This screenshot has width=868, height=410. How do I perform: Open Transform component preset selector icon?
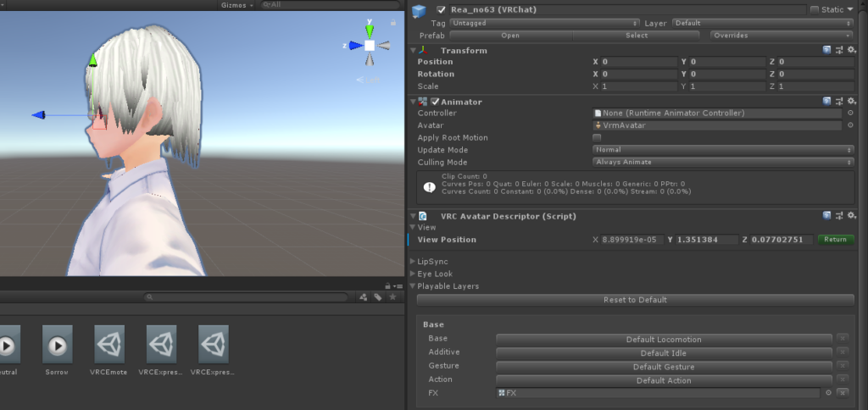[x=839, y=50]
